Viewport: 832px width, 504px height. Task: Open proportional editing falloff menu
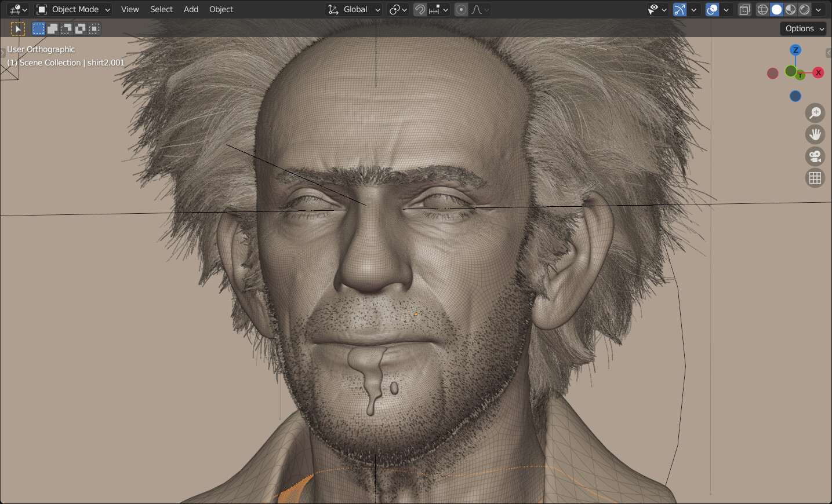[480, 9]
